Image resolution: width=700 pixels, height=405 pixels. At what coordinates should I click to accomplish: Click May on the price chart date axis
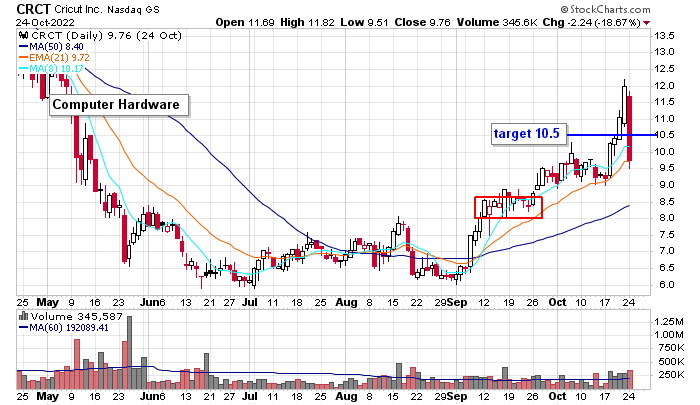tap(48, 303)
